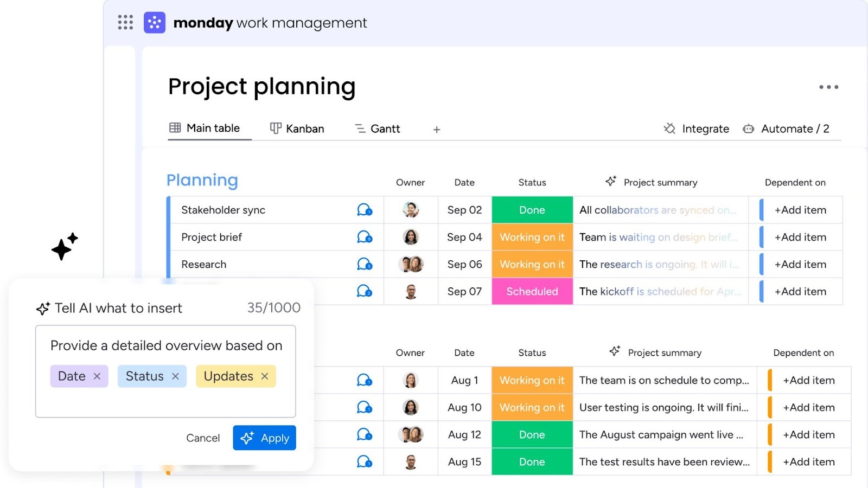The width and height of the screenshot is (868, 488).
Task: Collapse the Planning group
Action: 202,180
